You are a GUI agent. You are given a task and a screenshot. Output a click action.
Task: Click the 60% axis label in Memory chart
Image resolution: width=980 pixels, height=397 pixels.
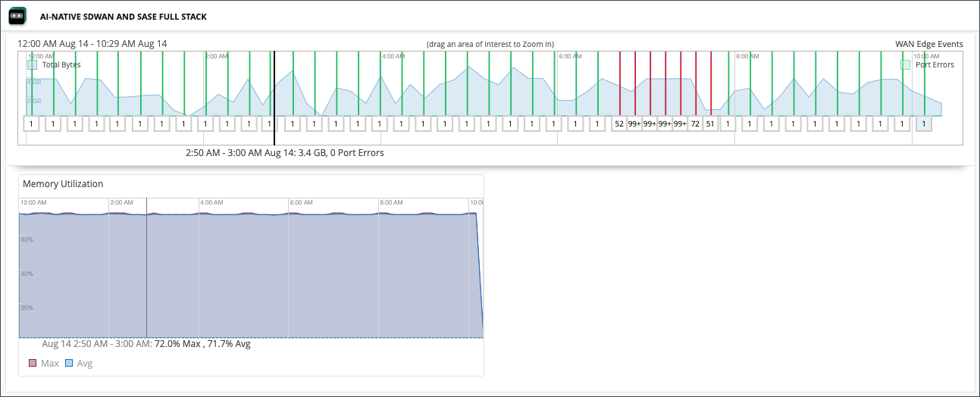(27, 239)
